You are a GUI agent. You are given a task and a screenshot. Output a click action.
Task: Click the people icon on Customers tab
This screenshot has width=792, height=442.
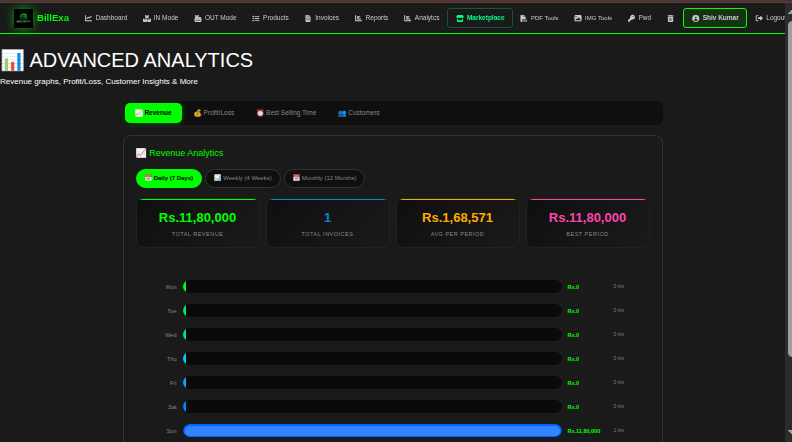[342, 113]
